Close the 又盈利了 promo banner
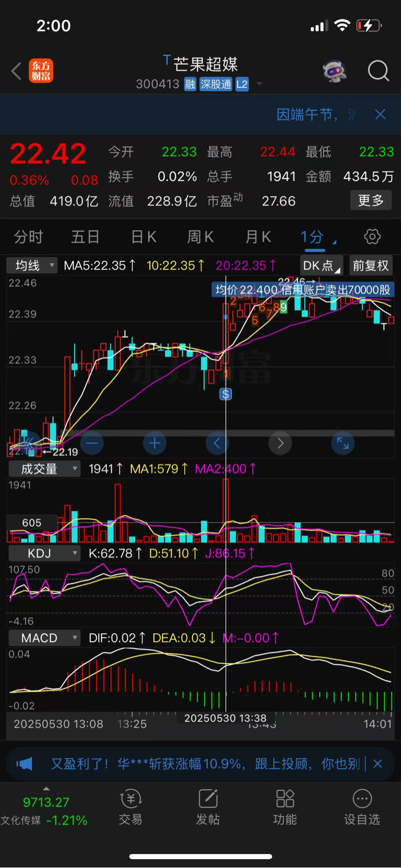This screenshot has height=868, width=401. point(378,764)
